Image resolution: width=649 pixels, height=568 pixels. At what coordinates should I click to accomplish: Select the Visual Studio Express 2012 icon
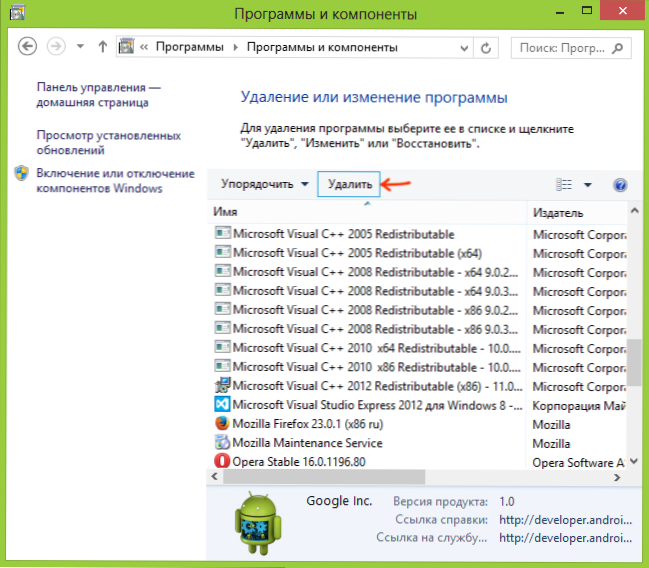click(222, 404)
